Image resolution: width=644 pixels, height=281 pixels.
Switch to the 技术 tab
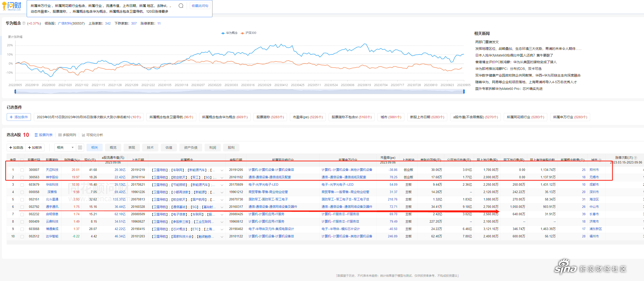(x=150, y=148)
